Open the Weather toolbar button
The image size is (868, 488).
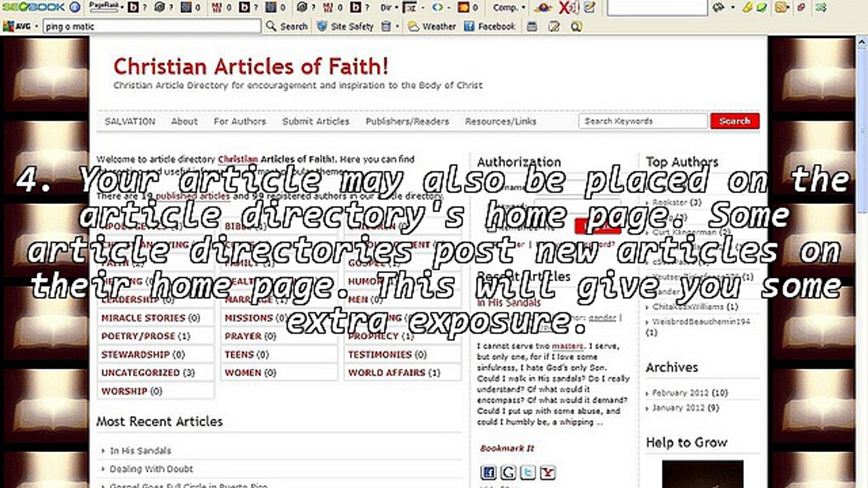[x=432, y=26]
